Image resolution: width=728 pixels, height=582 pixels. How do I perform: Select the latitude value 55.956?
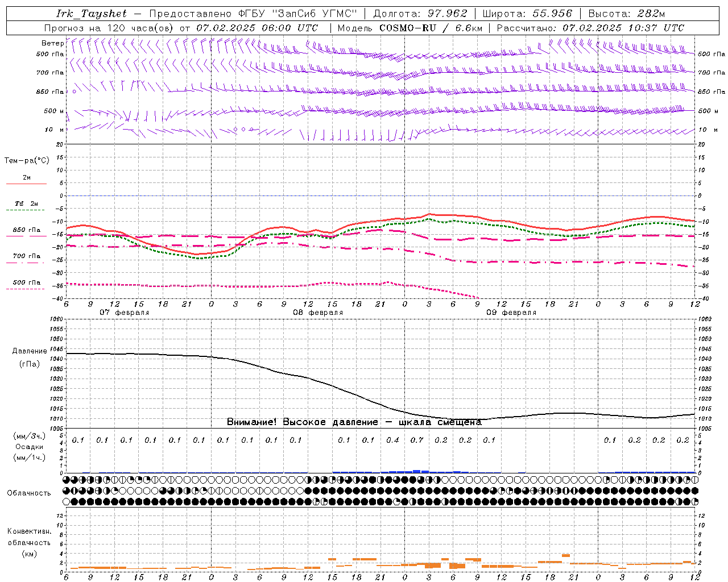[552, 14]
